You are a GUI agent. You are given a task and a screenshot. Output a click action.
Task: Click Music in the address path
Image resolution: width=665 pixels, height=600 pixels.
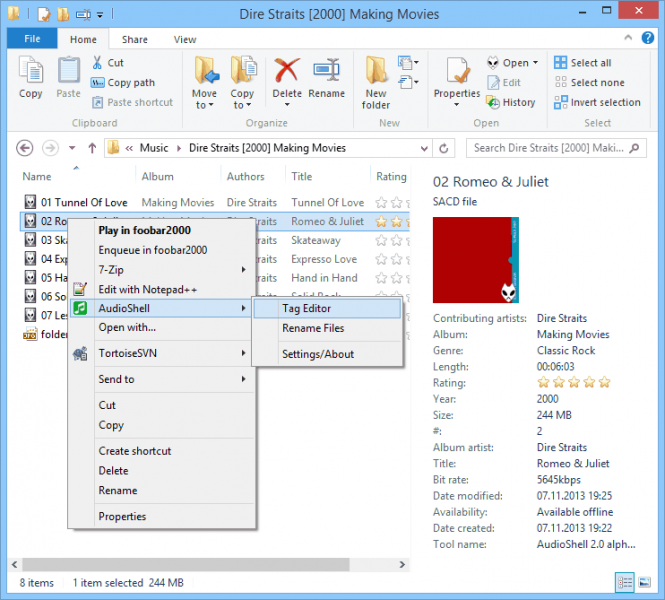pos(154,148)
